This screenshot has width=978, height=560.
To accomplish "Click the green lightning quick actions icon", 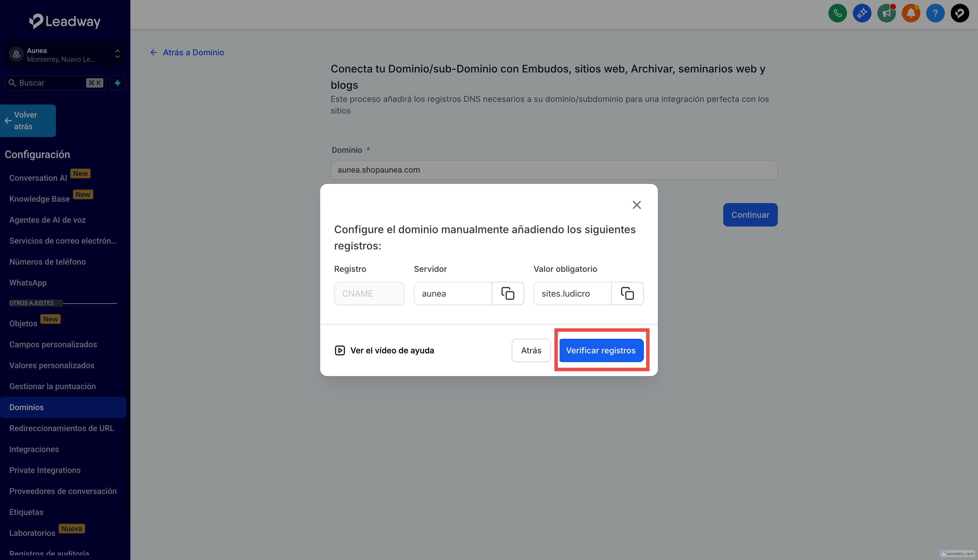I will click(118, 83).
